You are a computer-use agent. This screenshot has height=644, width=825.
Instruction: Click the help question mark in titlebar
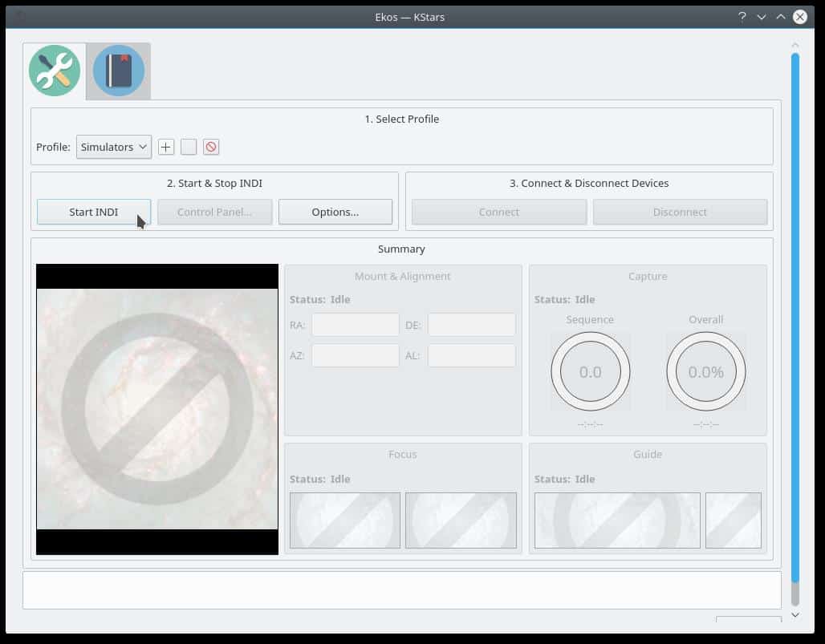742,17
